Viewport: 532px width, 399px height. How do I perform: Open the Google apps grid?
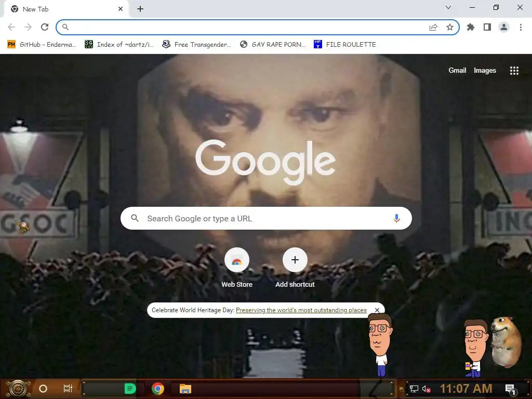514,71
